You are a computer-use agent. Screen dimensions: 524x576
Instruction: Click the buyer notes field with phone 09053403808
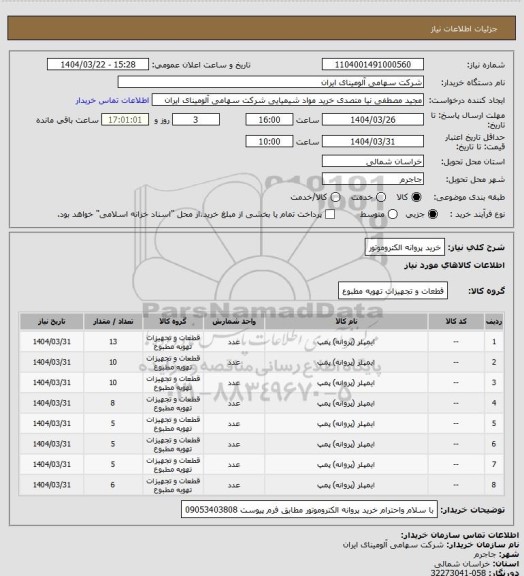click(309, 510)
